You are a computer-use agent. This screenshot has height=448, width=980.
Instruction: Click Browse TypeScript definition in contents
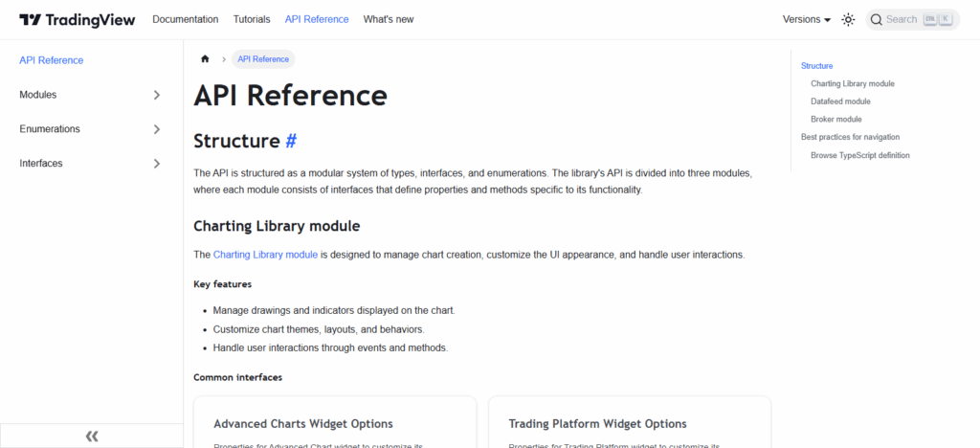[x=859, y=155]
